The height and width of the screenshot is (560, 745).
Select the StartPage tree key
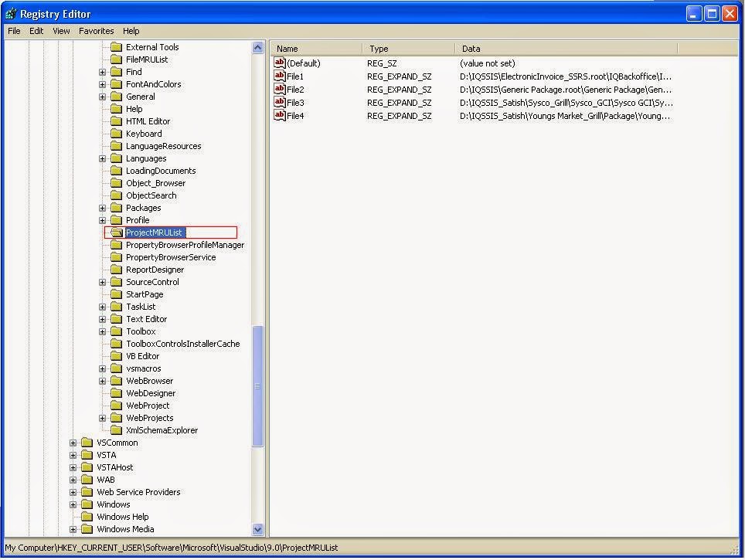(145, 294)
